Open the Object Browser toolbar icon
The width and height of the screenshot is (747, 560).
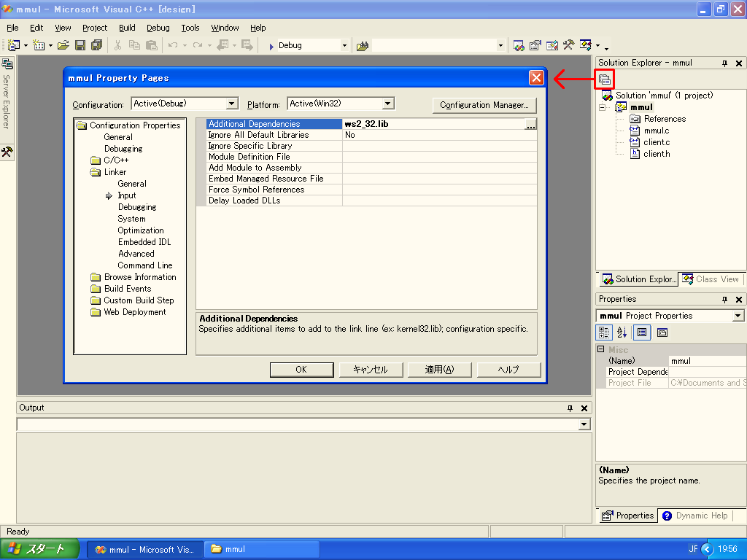(x=552, y=45)
